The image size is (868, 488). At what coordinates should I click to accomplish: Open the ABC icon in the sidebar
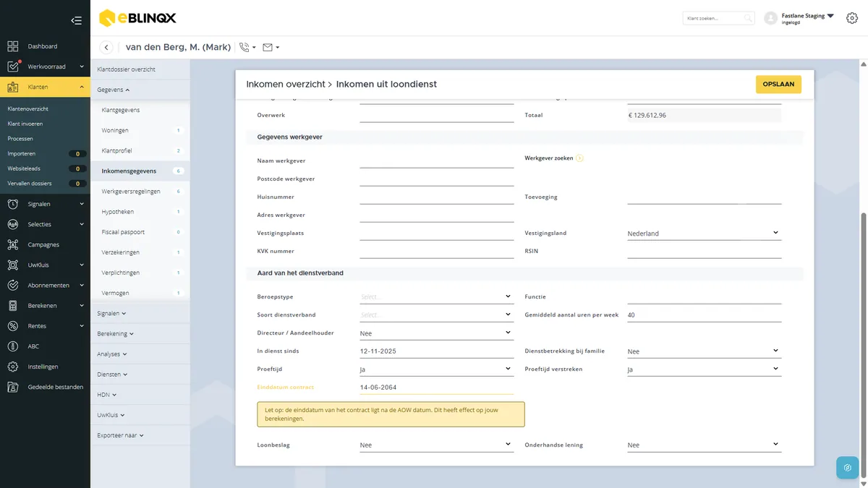coord(13,346)
